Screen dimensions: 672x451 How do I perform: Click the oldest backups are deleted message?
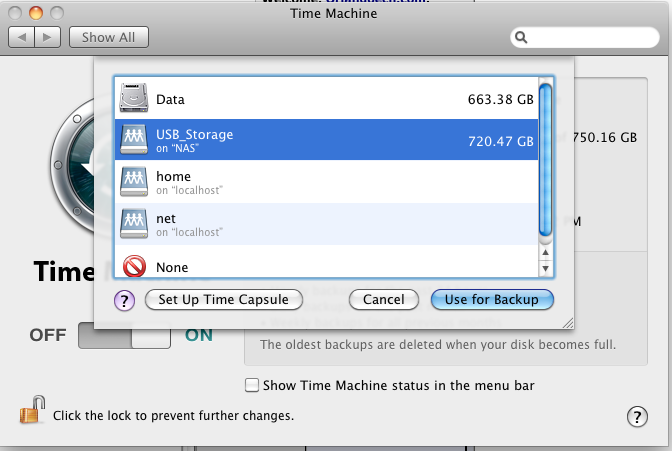438,345
